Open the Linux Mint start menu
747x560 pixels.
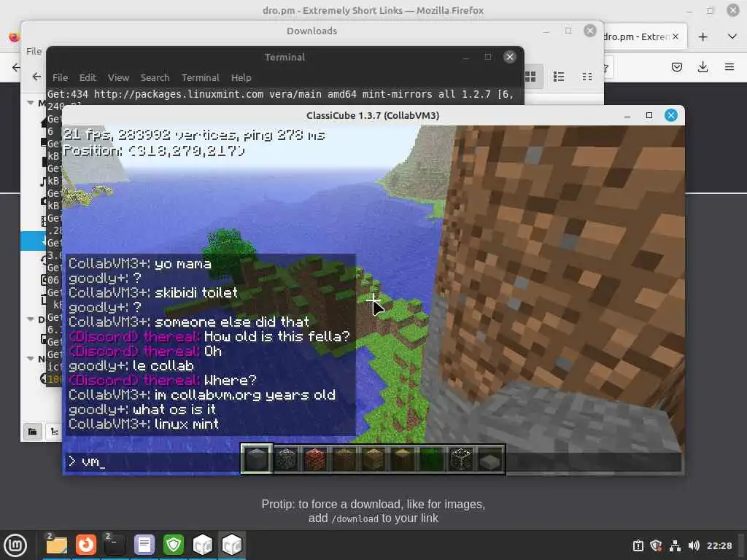click(15, 545)
